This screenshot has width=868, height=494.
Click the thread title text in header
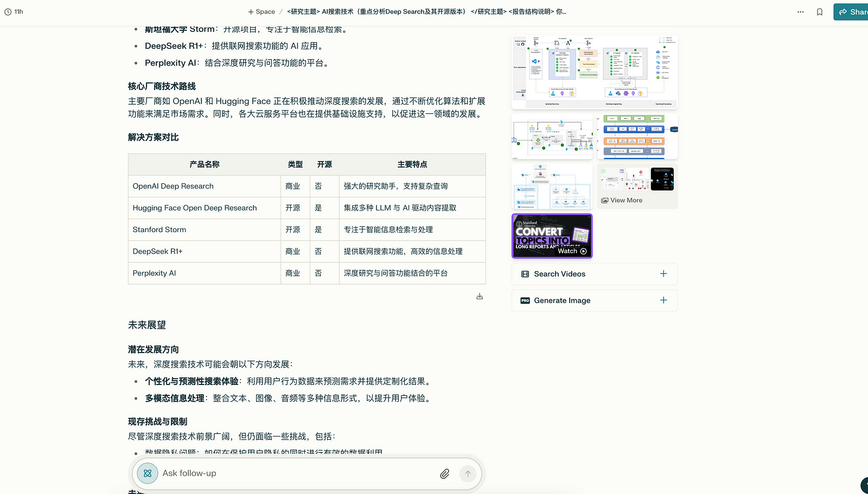pos(426,11)
